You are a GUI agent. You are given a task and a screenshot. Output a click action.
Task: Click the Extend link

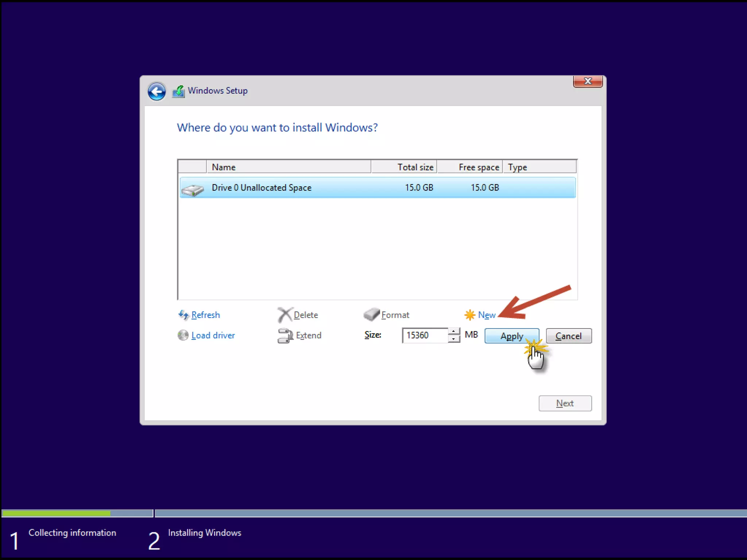(x=309, y=335)
